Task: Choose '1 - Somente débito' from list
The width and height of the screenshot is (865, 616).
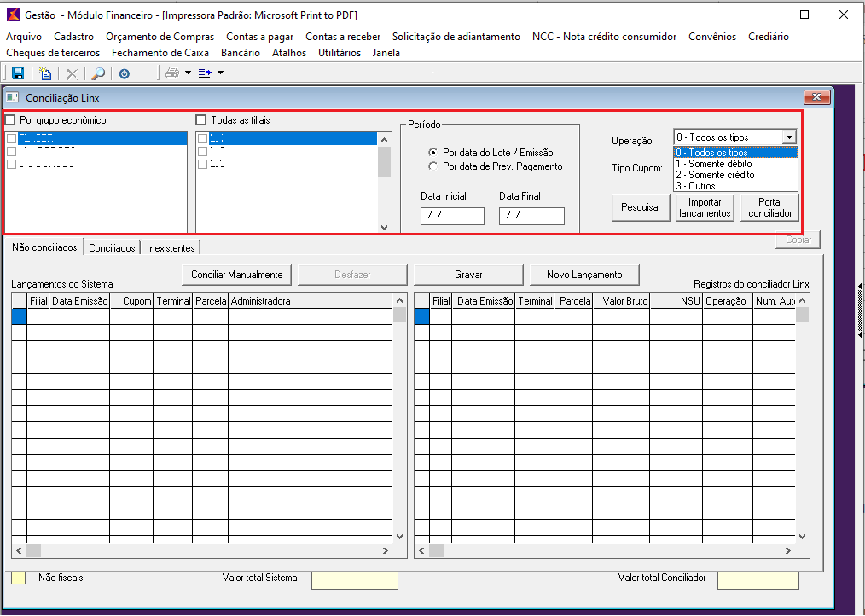Action: (713, 164)
